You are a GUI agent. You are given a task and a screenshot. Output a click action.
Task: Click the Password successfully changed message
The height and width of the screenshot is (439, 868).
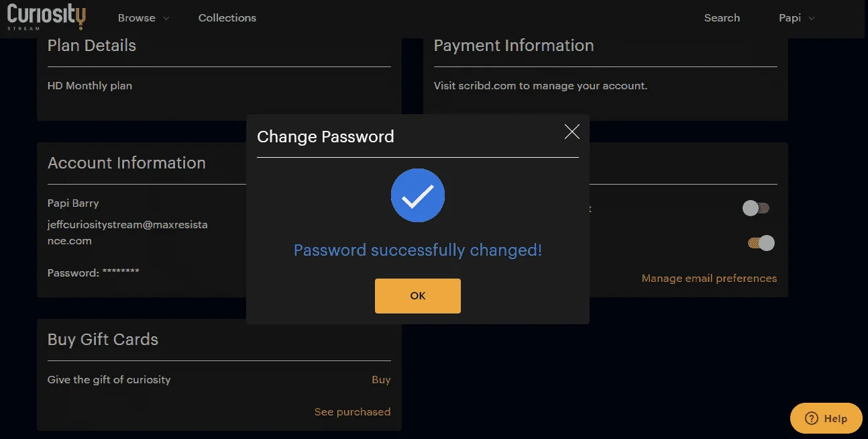[x=418, y=250]
